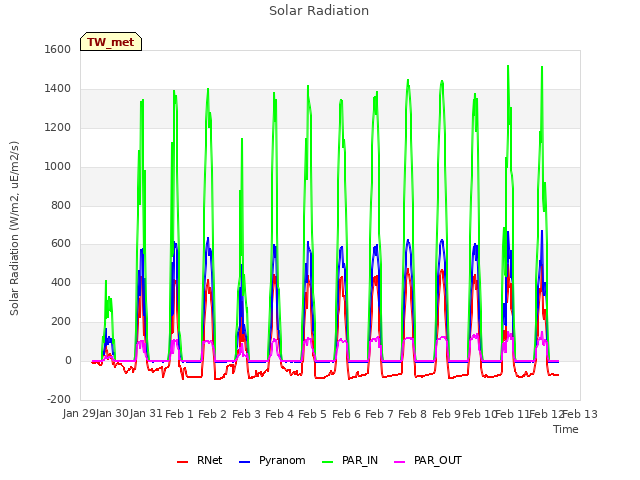Image resolution: width=640 pixels, height=480 pixels.
Task: Click the magenta PAR_OUT legend swatch
Action: [400, 462]
